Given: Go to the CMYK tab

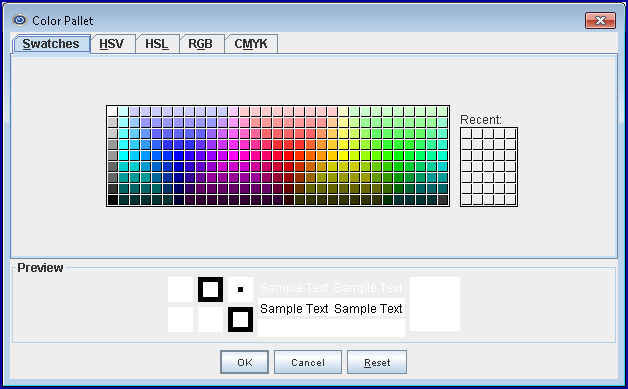Looking at the screenshot, I should (x=251, y=44).
